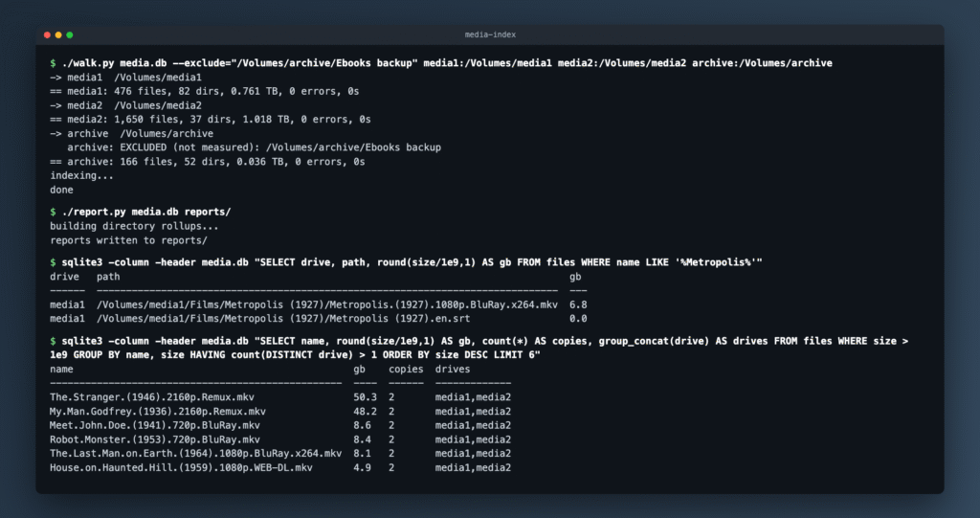Click the '-> media1 /Volumes/media1' line
Image resolution: width=980 pixels, height=518 pixels.
(125, 78)
